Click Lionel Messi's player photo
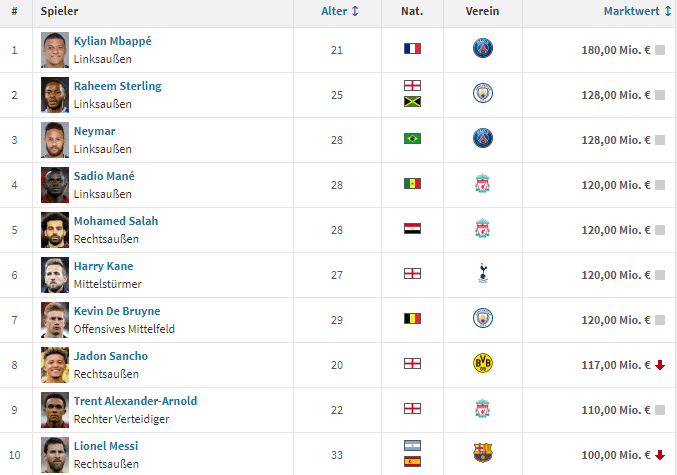Image resolution: width=677 pixels, height=475 pixels. (x=54, y=454)
